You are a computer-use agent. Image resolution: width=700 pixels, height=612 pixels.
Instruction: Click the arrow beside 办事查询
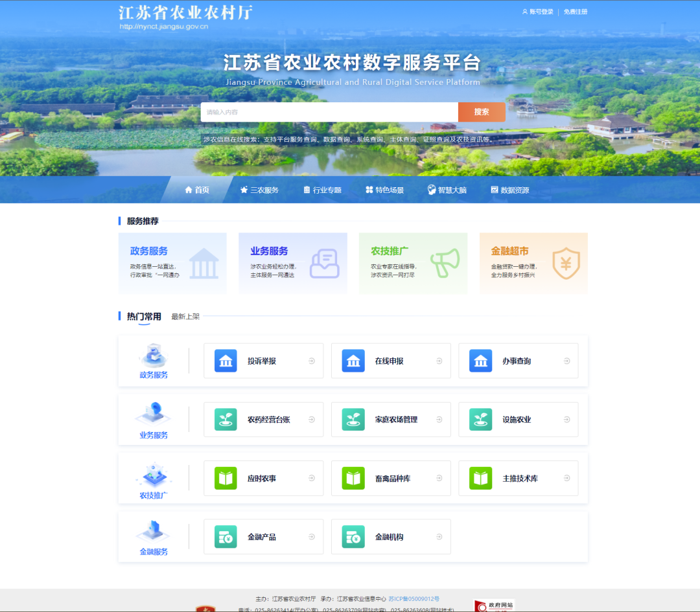point(566,361)
